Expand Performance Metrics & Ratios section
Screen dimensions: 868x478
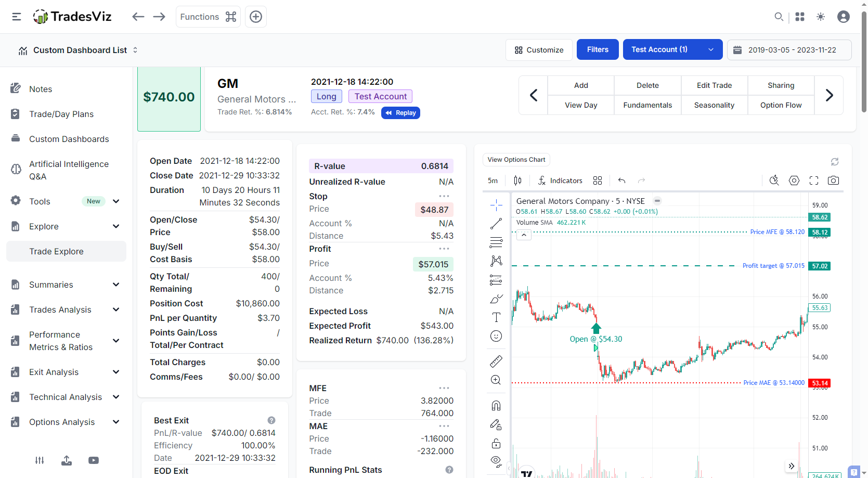coord(66,341)
